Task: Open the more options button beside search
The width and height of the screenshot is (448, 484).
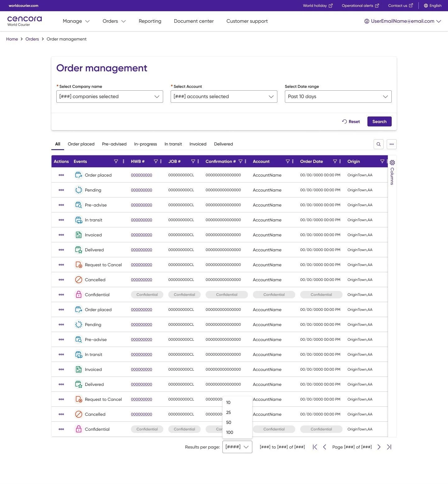Action: pos(392,144)
